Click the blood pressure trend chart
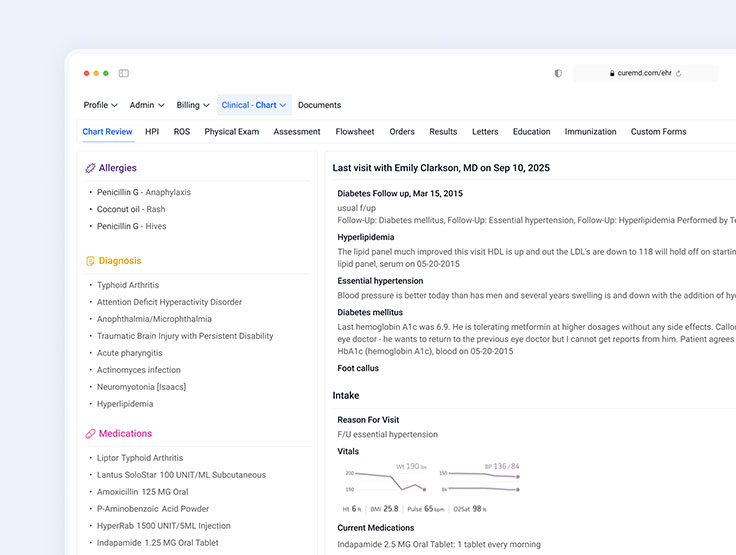The image size is (736, 555). (x=479, y=479)
